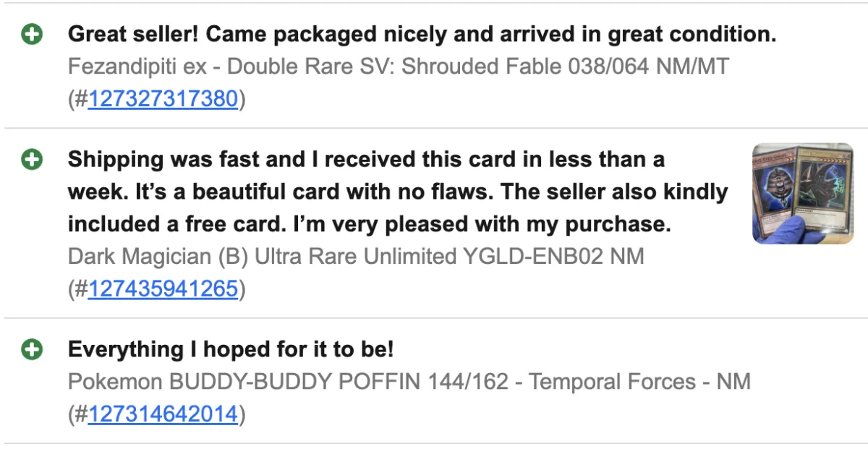Select the green plus icon next to 'Everything I hoped'
The width and height of the screenshot is (868, 449).
[32, 350]
